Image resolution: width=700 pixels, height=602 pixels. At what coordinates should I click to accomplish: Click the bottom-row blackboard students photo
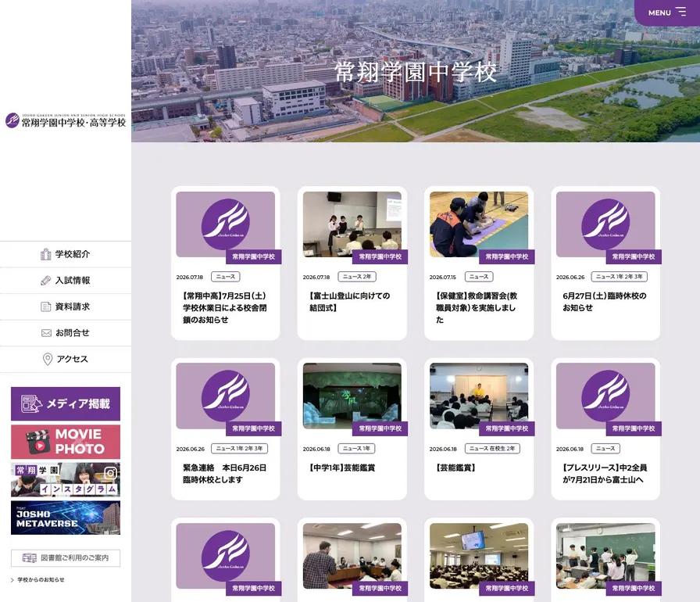[605, 556]
